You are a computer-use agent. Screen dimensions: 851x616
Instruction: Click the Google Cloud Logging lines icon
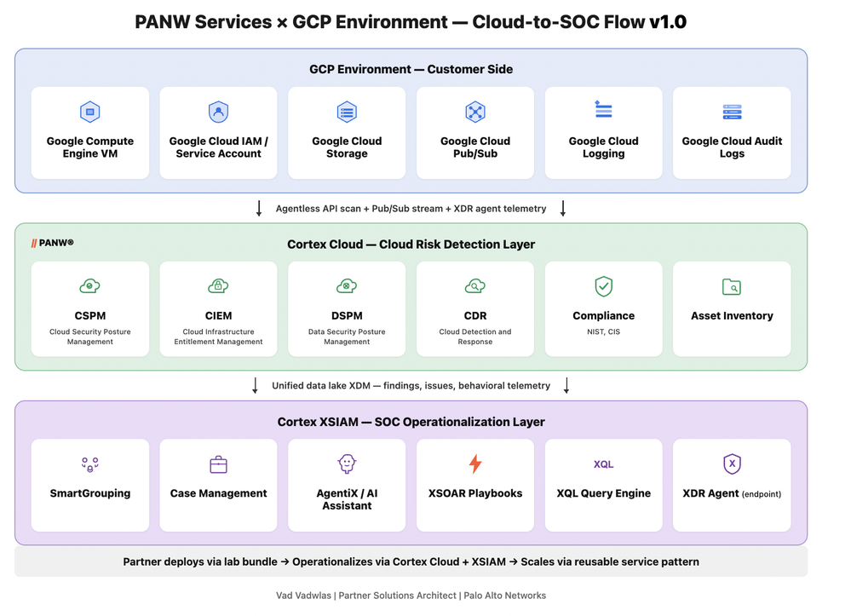click(603, 110)
